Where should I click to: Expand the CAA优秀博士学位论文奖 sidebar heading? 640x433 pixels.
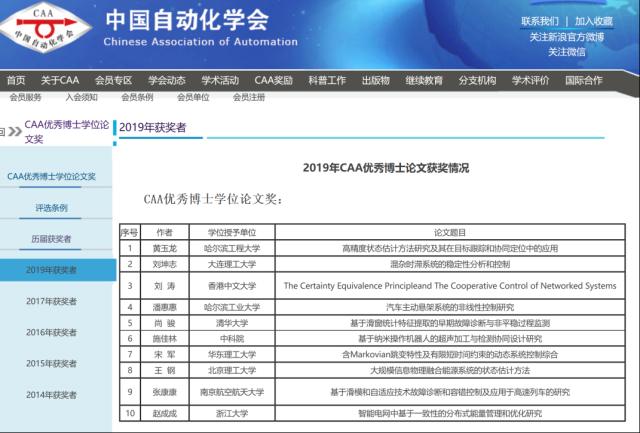coord(51,177)
